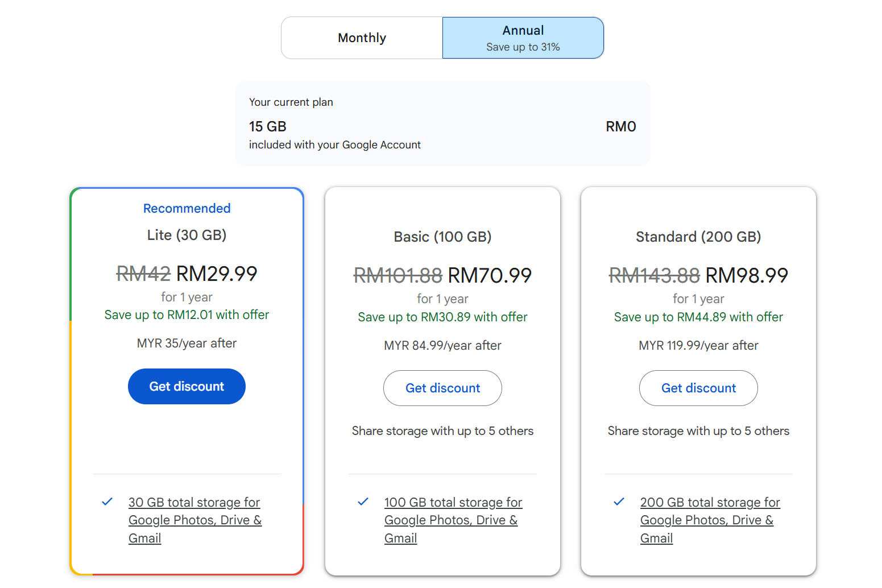Click the Recommended label on Lite card
The image size is (882, 588).
coord(187,209)
